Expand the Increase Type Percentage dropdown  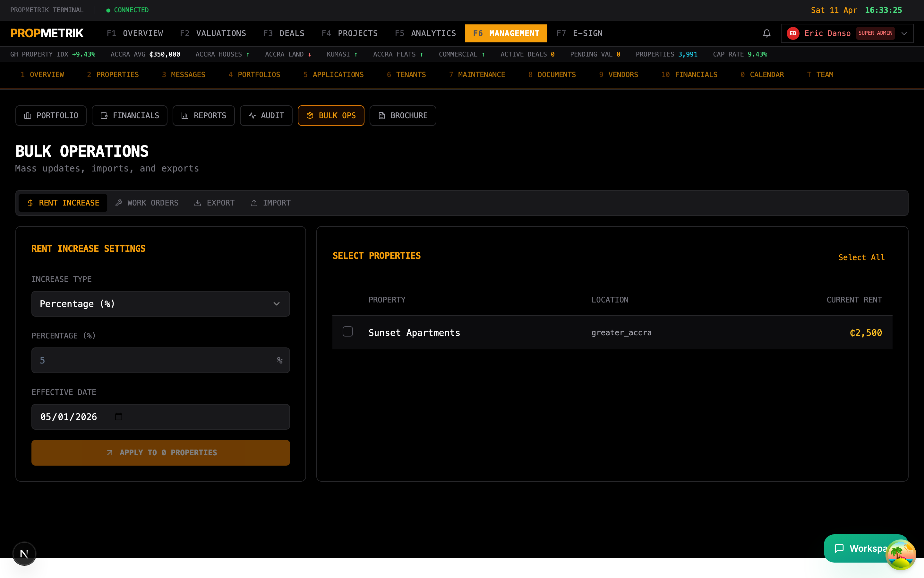coord(160,304)
